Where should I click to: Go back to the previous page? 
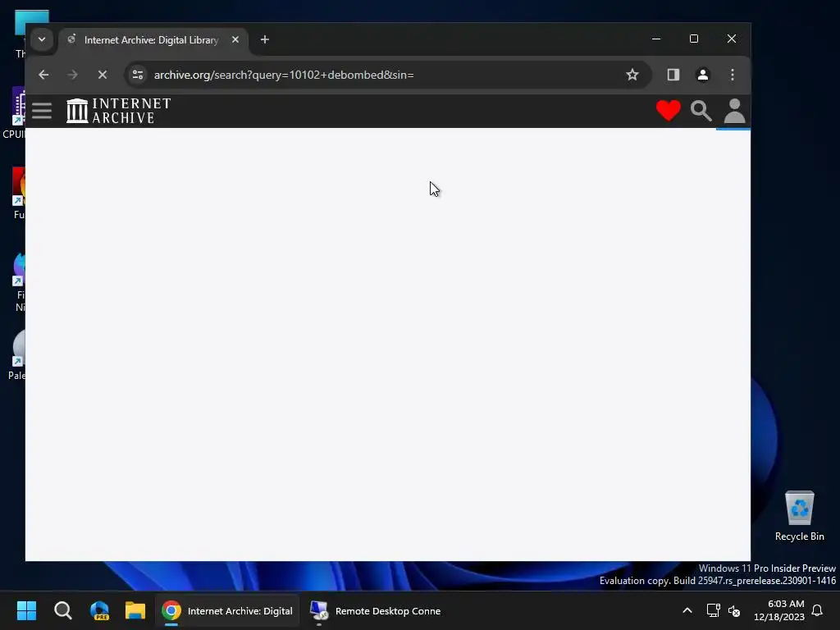[43, 75]
